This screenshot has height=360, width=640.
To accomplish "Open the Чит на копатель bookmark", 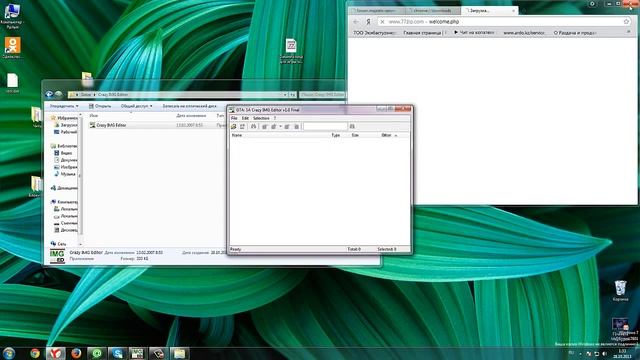I will [474, 33].
